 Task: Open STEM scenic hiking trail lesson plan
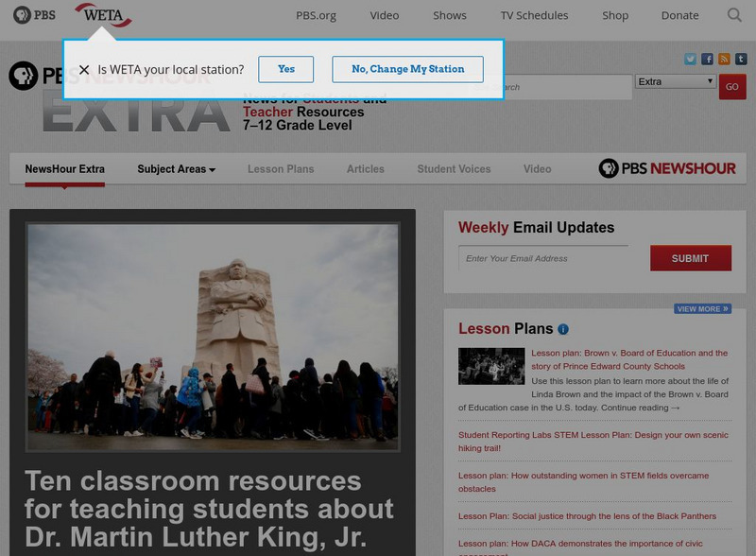[593, 442]
